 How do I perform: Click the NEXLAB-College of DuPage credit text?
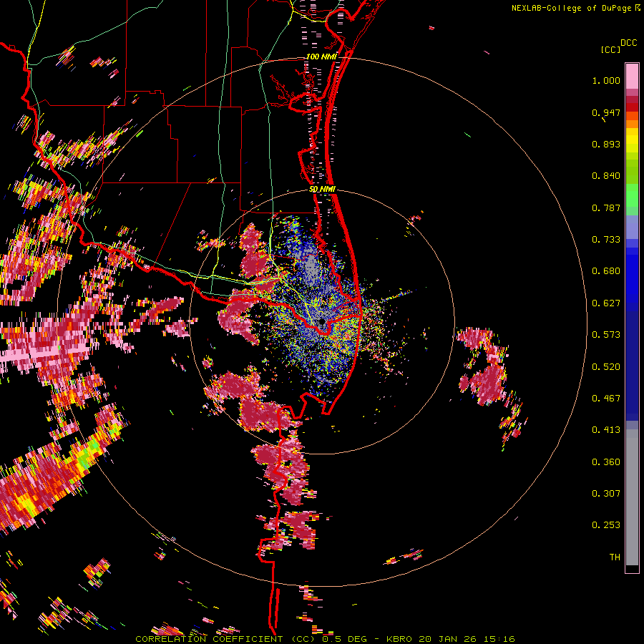pos(572,8)
